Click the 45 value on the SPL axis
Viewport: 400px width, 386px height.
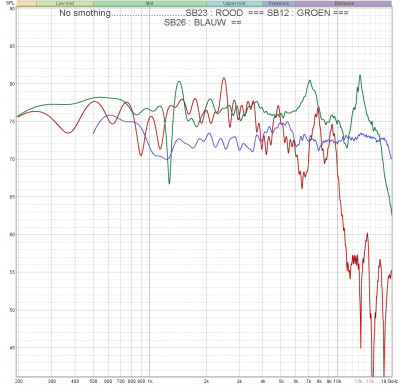click(12, 348)
